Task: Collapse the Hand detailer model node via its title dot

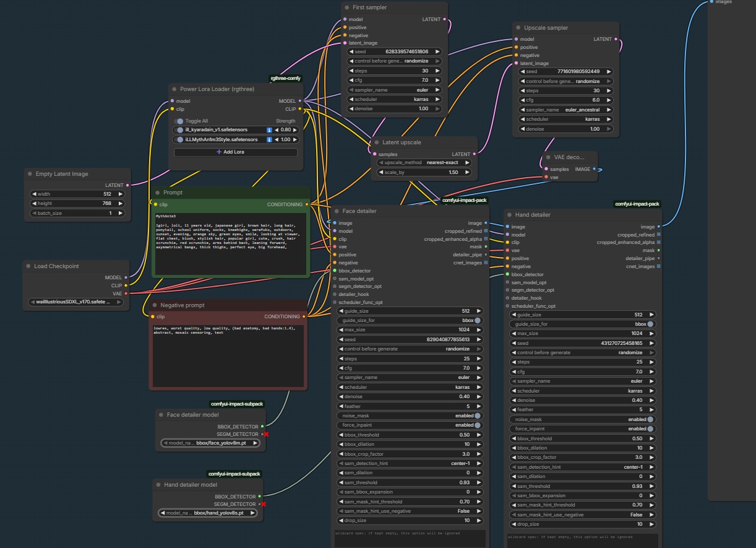Action: pyautogui.click(x=158, y=485)
